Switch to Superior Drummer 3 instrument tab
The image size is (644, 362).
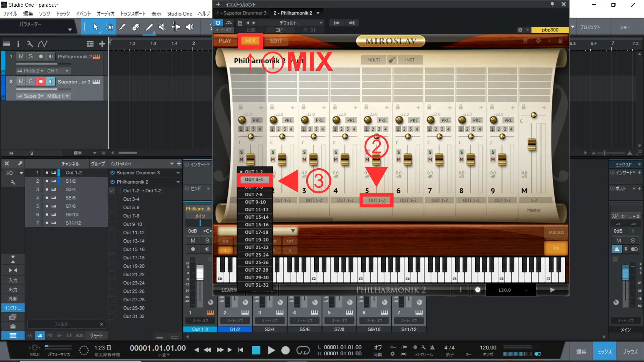click(241, 13)
